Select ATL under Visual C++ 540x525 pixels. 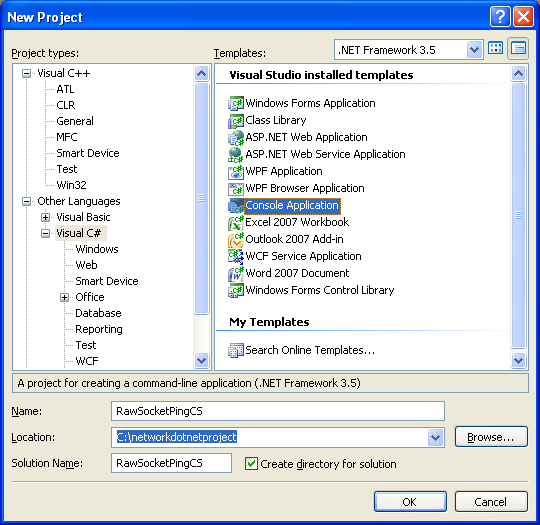click(x=65, y=89)
